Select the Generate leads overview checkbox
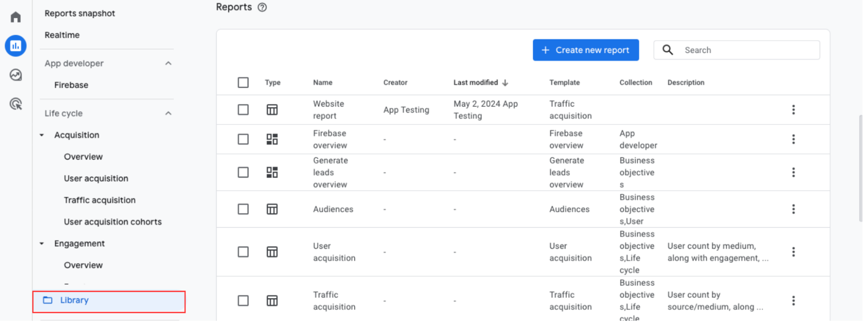 point(243,173)
